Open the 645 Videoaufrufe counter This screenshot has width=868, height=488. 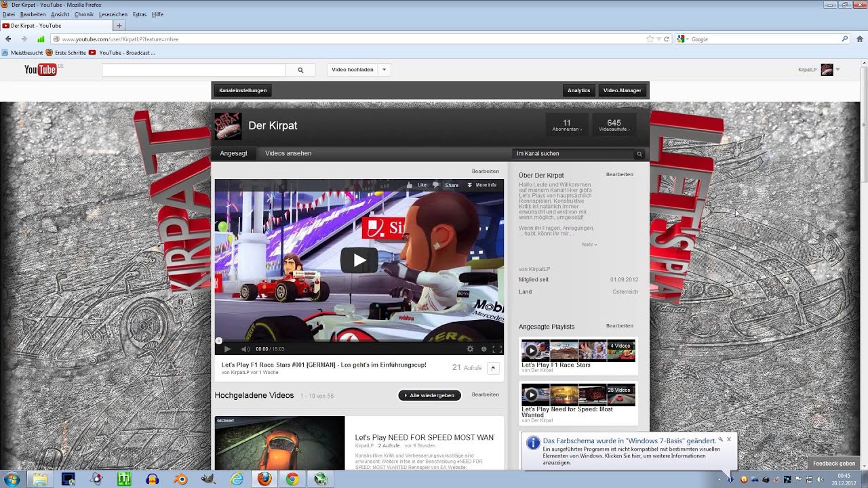coord(614,125)
